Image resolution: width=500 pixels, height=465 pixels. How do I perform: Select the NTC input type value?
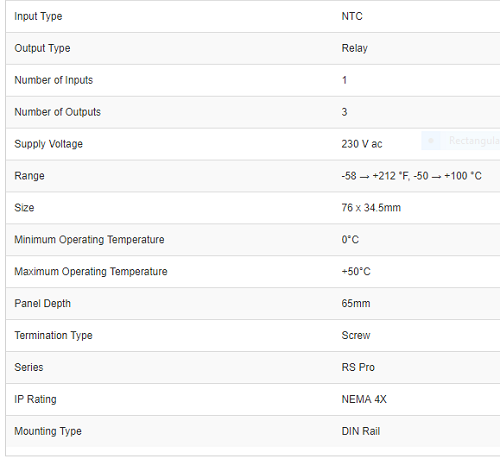(x=352, y=16)
